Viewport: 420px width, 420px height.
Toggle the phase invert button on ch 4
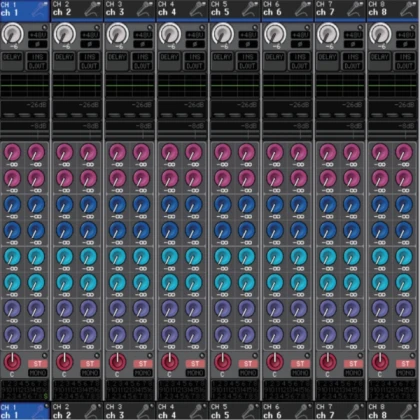pos(195,44)
